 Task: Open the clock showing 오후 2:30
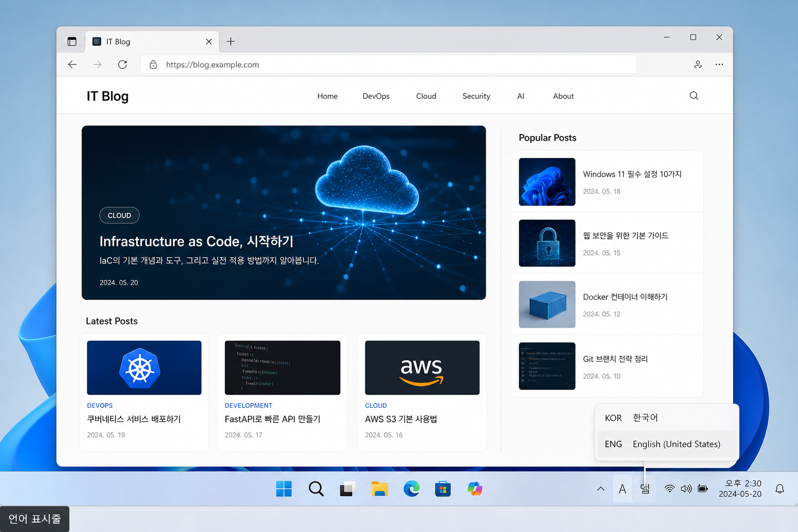(x=740, y=489)
